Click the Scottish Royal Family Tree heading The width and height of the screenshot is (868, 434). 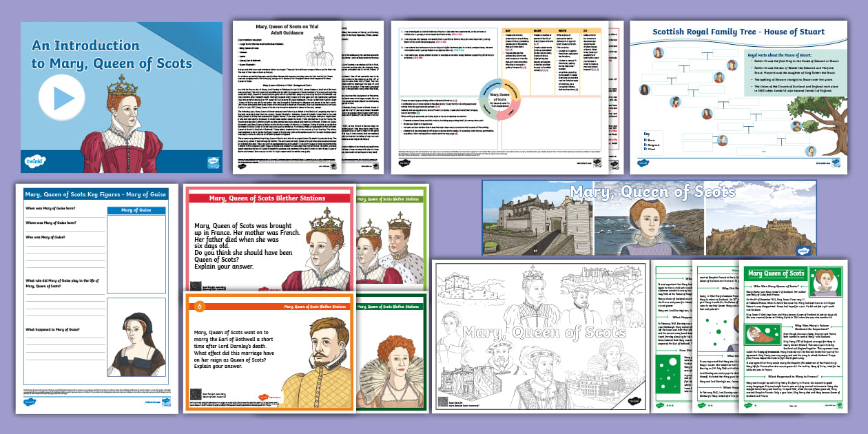pos(737,30)
